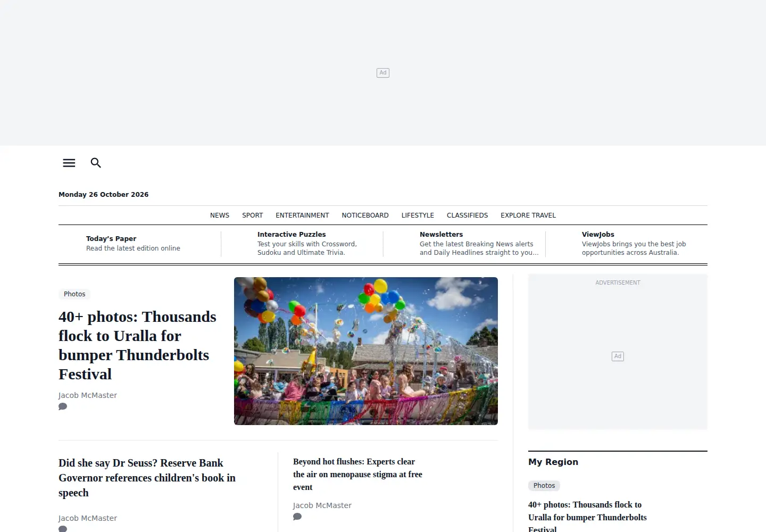Open the Noticeboard menu item
The image size is (766, 532).
365,215
